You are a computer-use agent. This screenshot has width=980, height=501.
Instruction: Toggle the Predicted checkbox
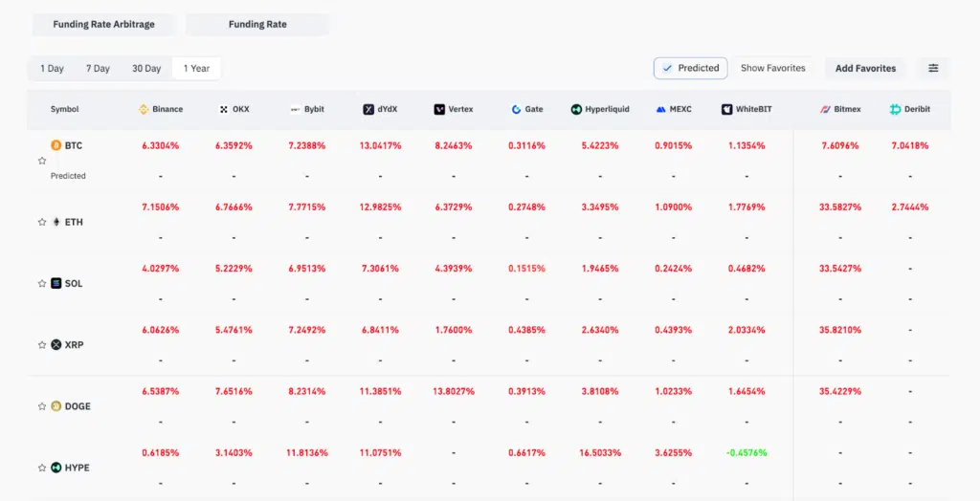667,68
